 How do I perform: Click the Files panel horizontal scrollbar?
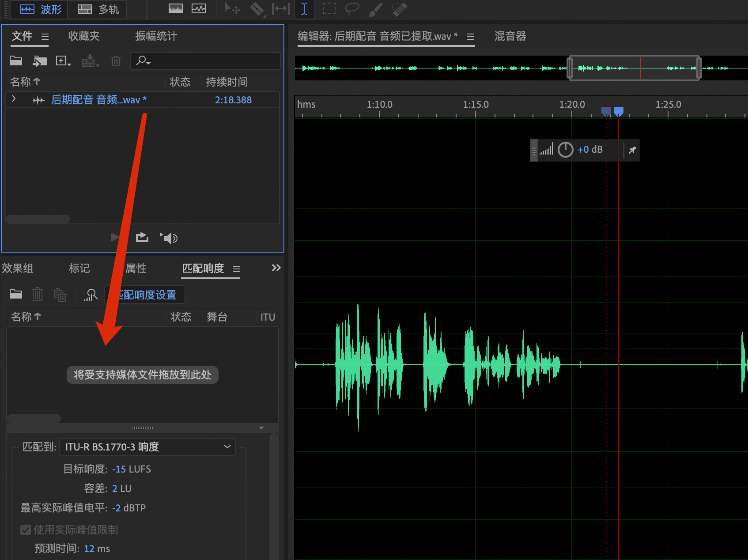[38, 219]
